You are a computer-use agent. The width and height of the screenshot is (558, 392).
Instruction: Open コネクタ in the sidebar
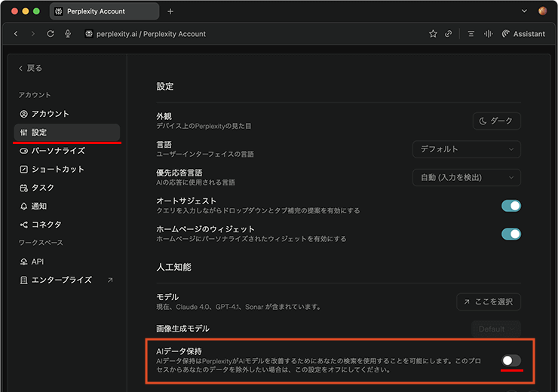tap(67, 225)
